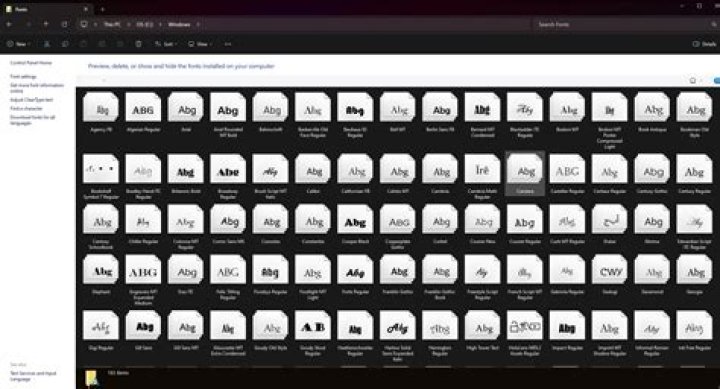Select Brush Script MT Italic font

[270, 169]
